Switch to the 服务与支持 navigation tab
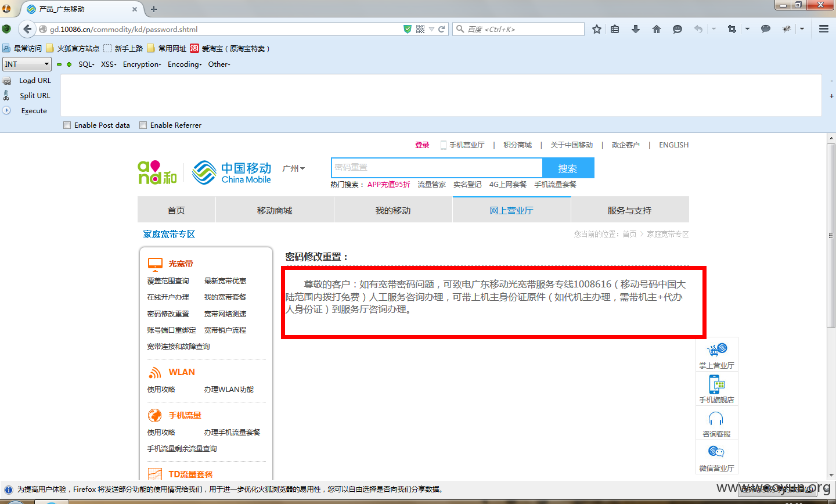Image resolution: width=836 pixels, height=504 pixels. point(630,210)
